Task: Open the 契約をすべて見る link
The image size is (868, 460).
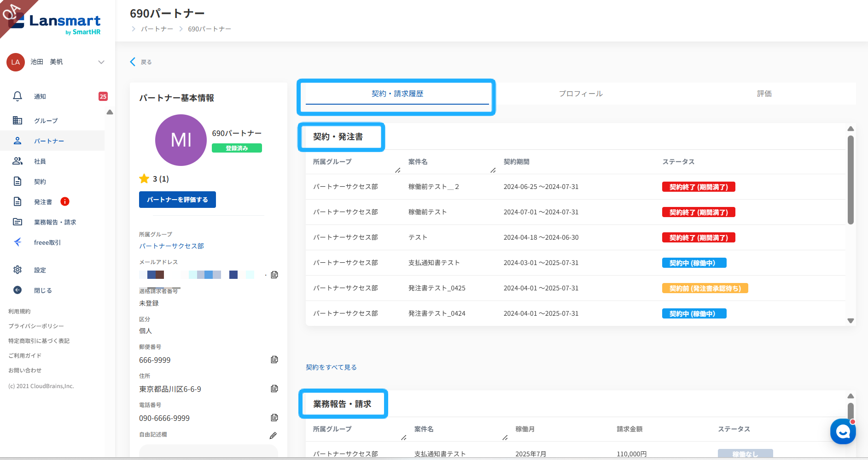Action: (x=331, y=367)
